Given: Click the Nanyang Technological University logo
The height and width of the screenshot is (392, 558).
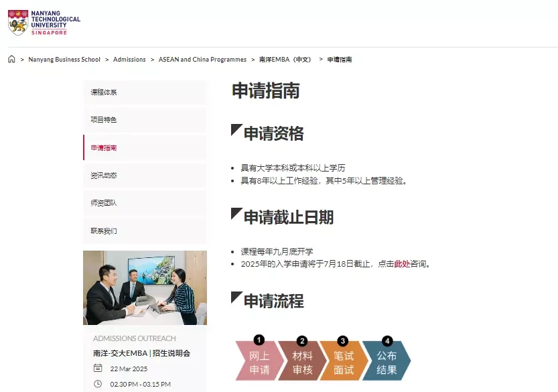Looking at the screenshot, I should [x=44, y=22].
